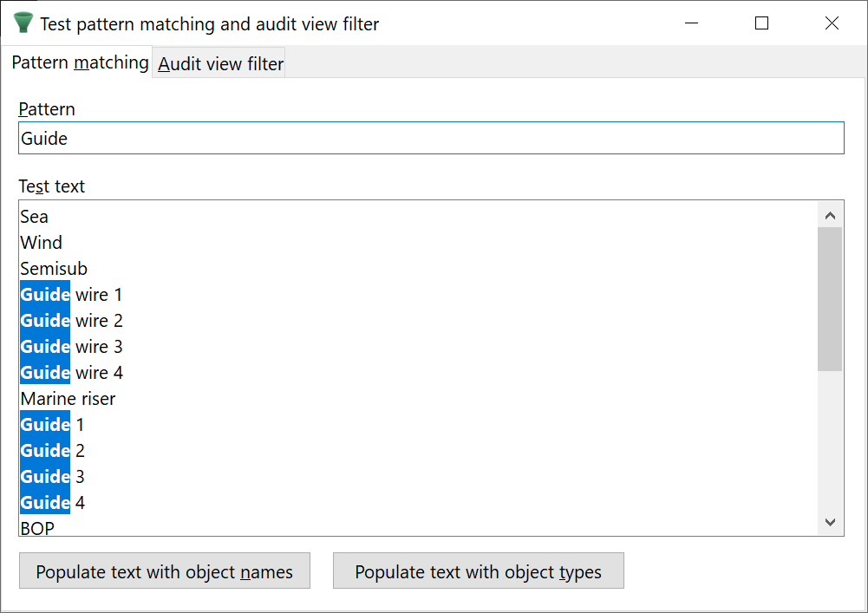Viewport: 868px width, 613px height.
Task: Click the 'Semisub' text line
Action: point(54,269)
